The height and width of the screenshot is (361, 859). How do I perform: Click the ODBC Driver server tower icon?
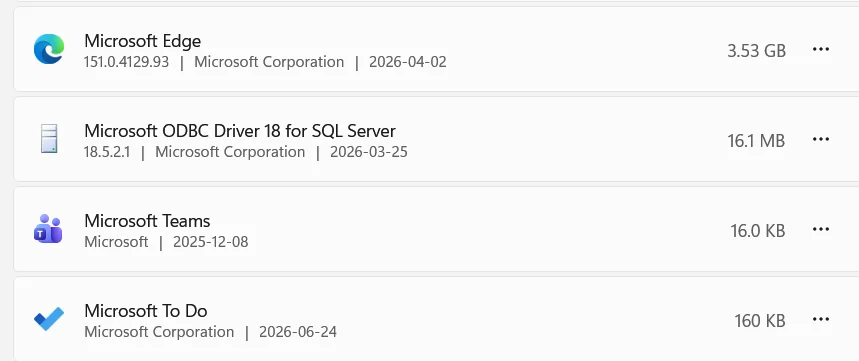pyautogui.click(x=49, y=139)
